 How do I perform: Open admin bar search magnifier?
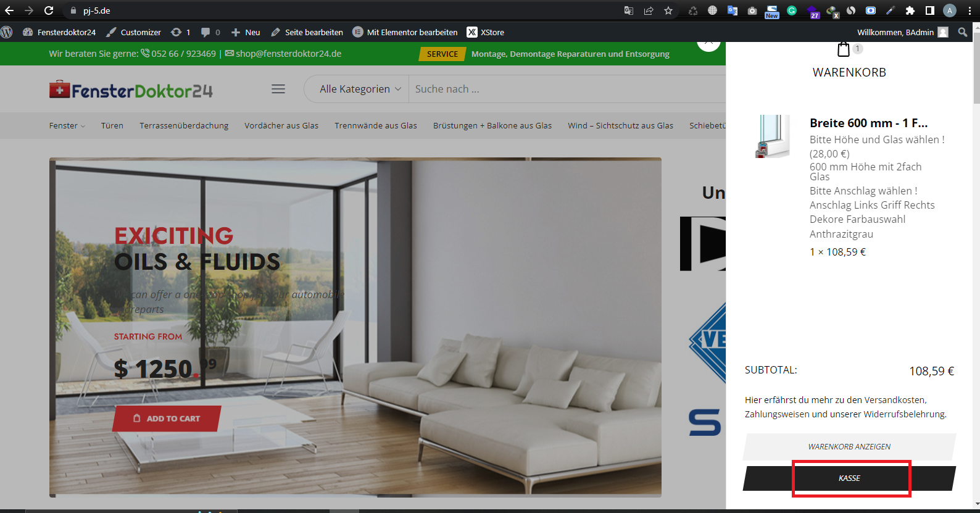[x=963, y=32]
